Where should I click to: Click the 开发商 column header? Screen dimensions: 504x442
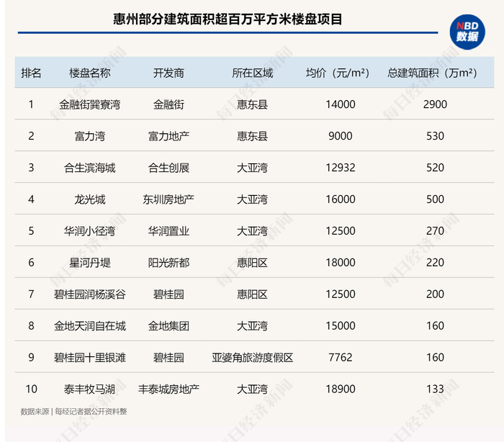point(168,73)
